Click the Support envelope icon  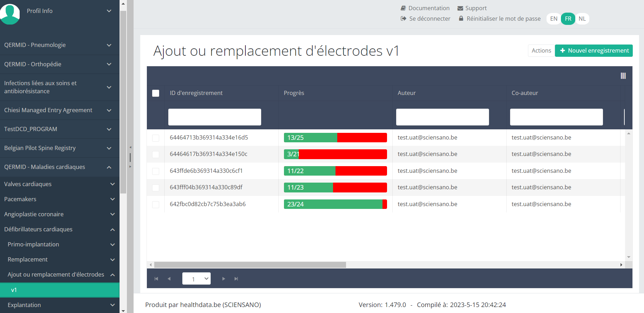click(x=460, y=8)
